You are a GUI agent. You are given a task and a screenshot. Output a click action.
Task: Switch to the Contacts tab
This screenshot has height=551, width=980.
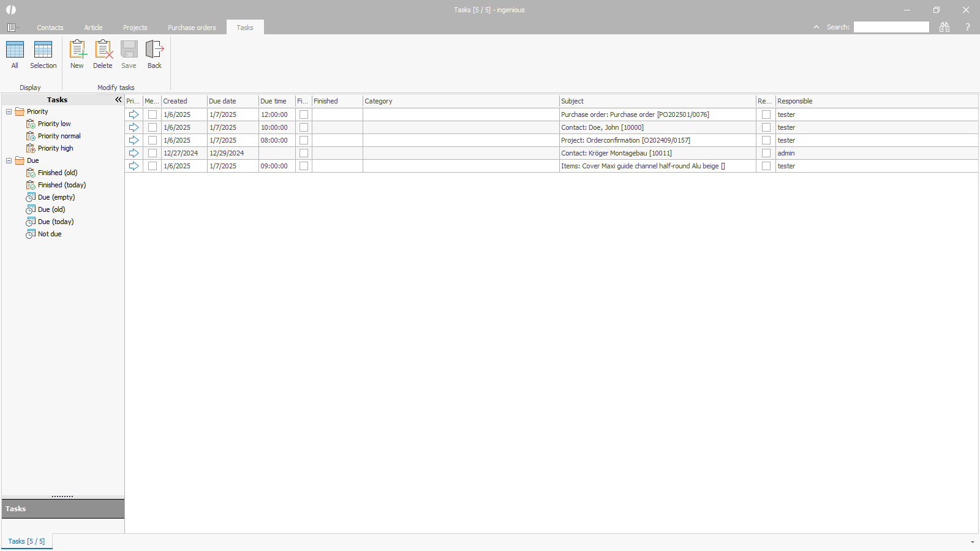click(x=50, y=28)
